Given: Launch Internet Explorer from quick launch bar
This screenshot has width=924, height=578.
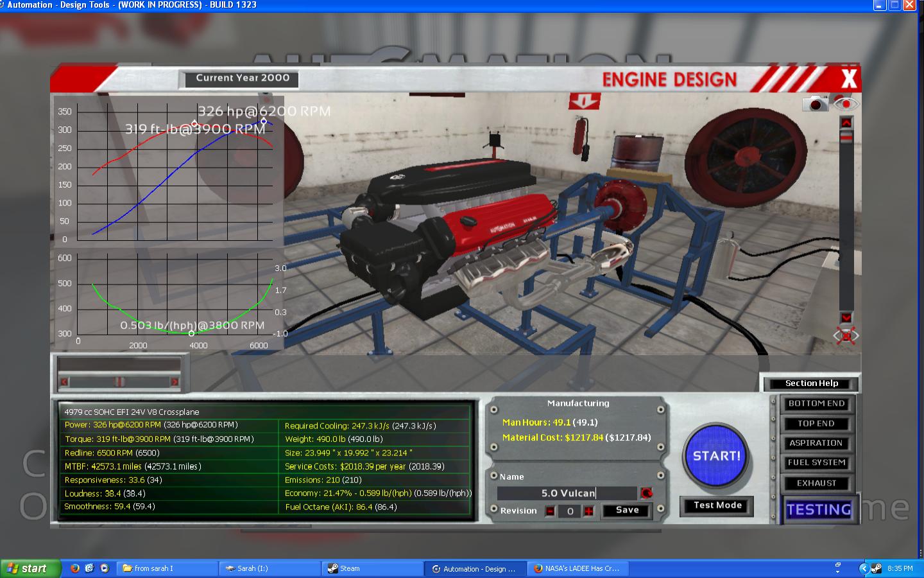Looking at the screenshot, I should pyautogui.click(x=90, y=568).
